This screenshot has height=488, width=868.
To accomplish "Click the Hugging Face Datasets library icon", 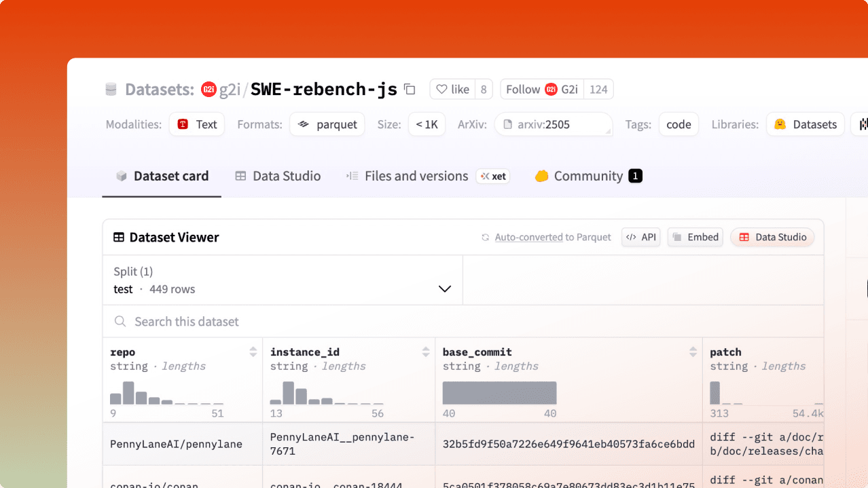I will point(782,124).
